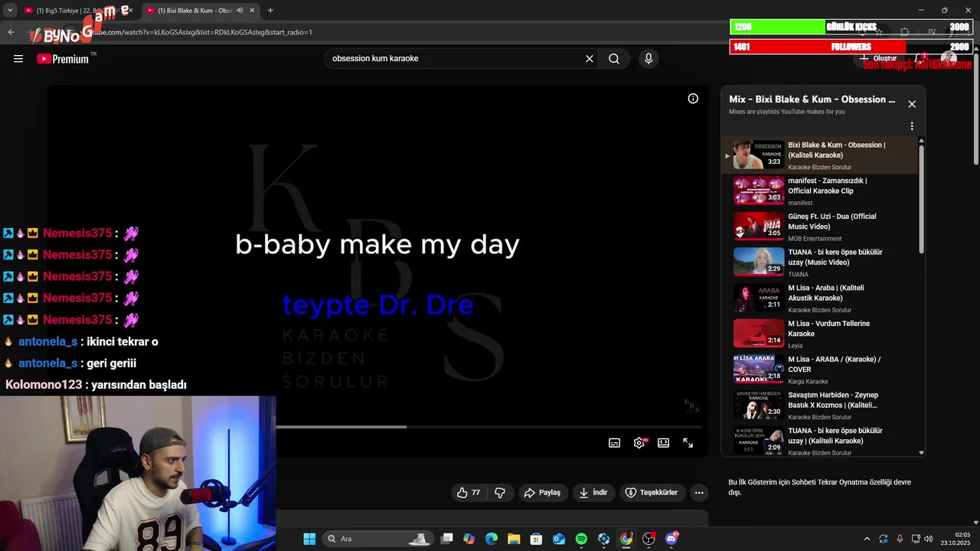Screen dimensions: 980x551
Task: Open Windows Start menu
Action: click(309, 539)
